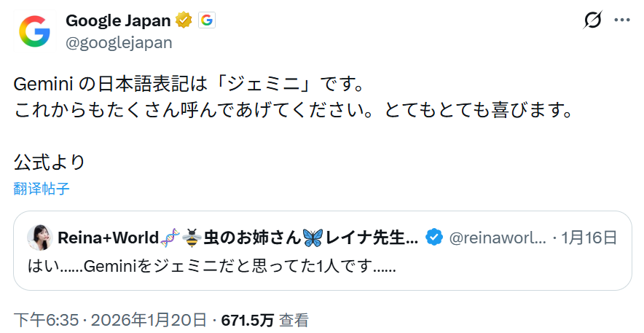The height and width of the screenshot is (333, 644).
Task: Click the 下午6:35 post timestamp
Action: tap(42, 320)
